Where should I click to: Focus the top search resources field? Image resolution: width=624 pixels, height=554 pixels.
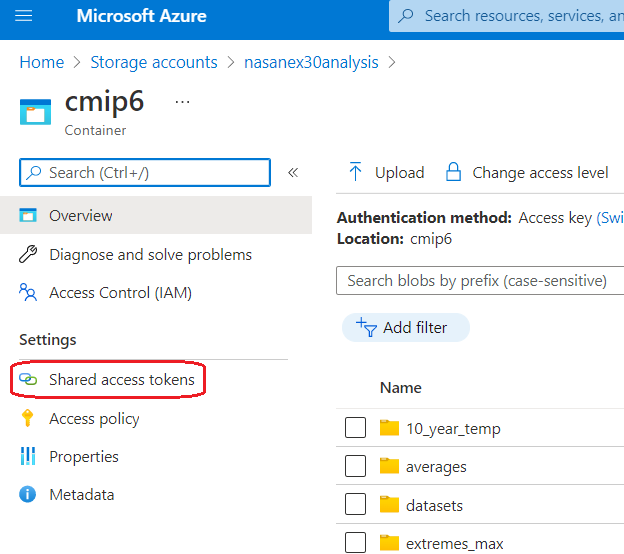coord(506,16)
